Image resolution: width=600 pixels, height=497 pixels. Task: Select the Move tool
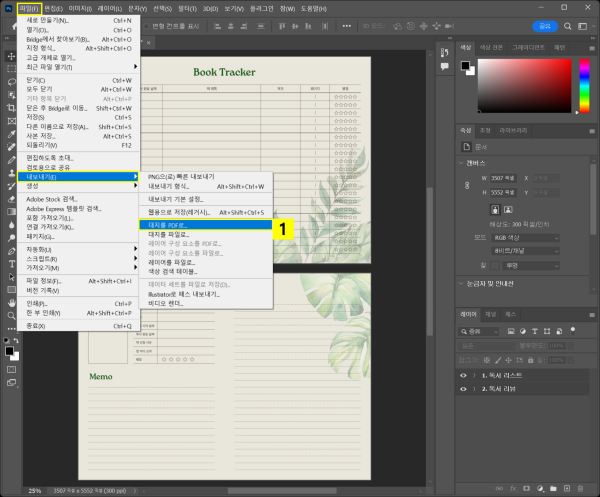click(11, 56)
